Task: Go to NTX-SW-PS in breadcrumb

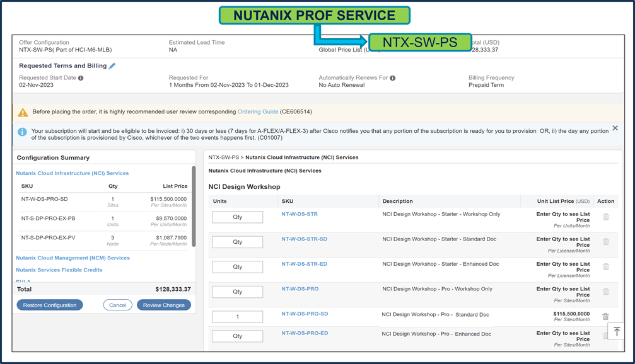Action: 224,157
